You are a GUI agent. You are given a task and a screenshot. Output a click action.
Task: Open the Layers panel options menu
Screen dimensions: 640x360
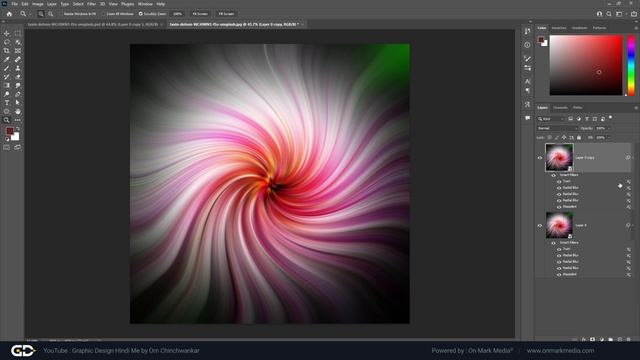click(636, 108)
